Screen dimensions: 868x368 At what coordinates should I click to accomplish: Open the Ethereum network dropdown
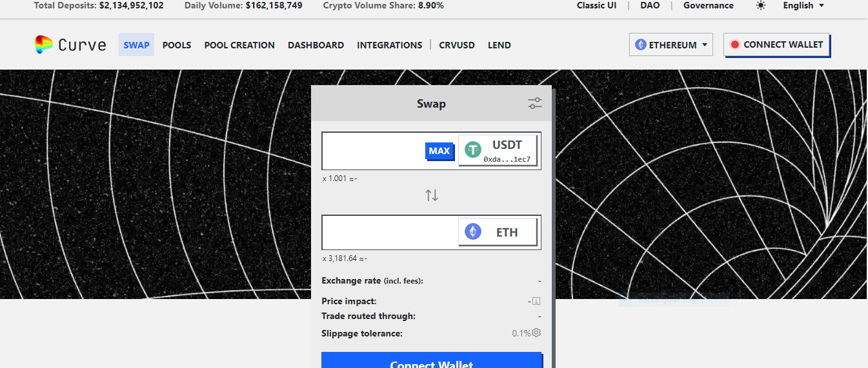coord(671,45)
